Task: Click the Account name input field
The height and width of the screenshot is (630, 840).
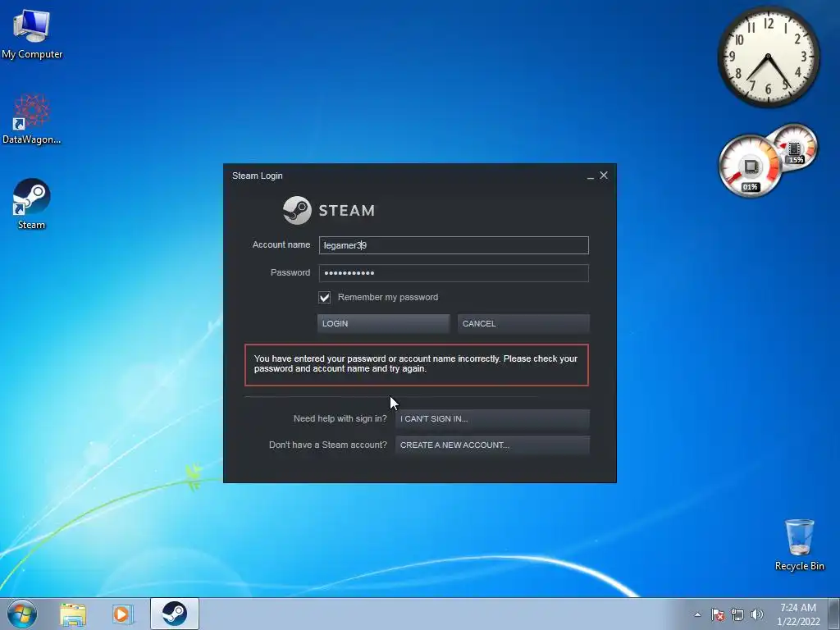Action: pyautogui.click(x=454, y=245)
